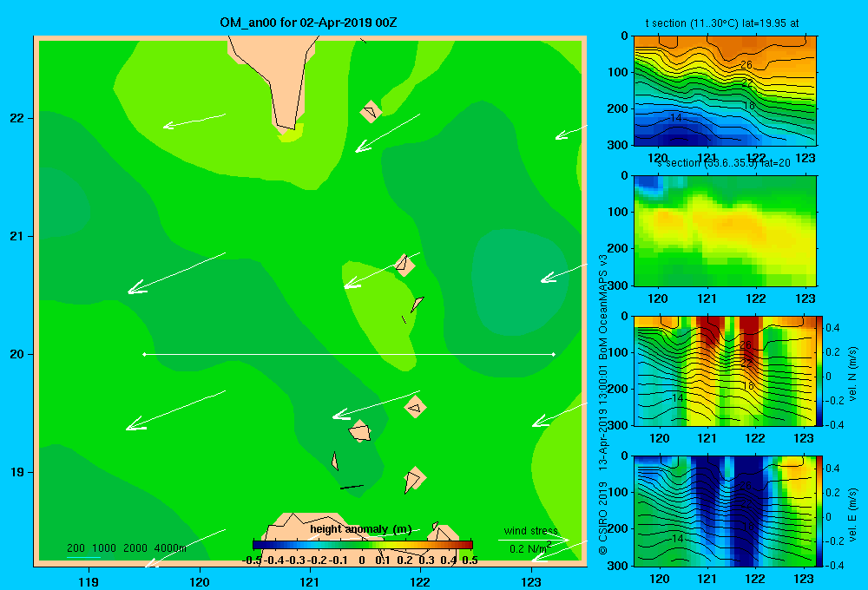Click the wind stress reference arrow in legend
The height and width of the screenshot is (590, 868).
[x=533, y=540]
